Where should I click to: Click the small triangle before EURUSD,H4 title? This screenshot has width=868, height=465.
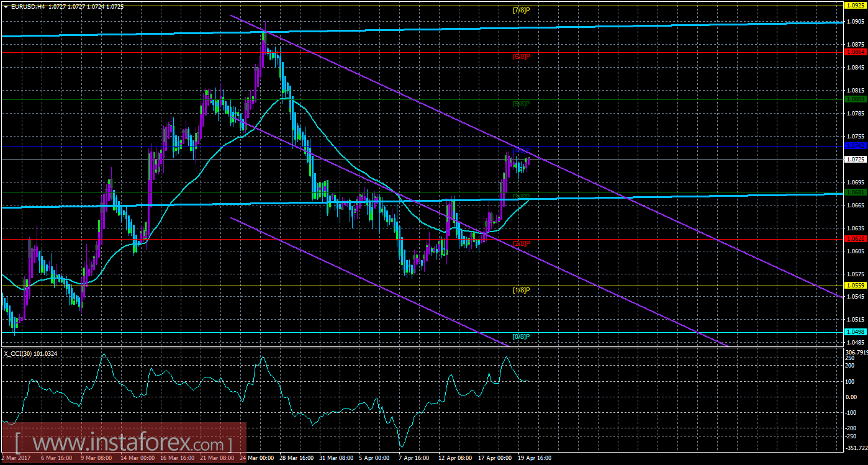(x=6, y=6)
